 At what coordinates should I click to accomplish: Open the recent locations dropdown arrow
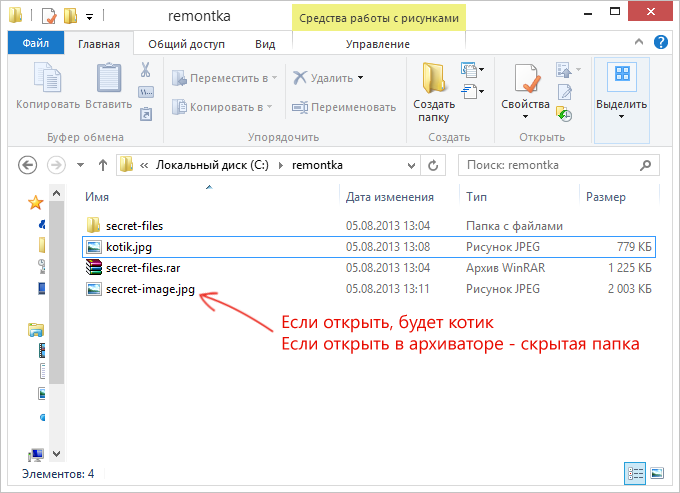80,165
